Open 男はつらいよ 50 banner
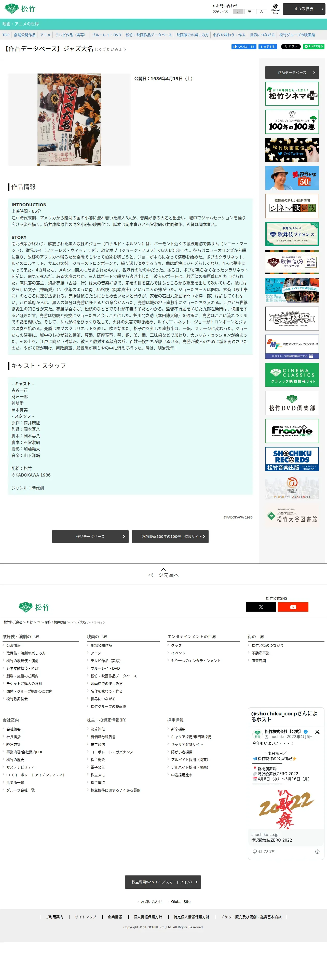 coord(292,178)
